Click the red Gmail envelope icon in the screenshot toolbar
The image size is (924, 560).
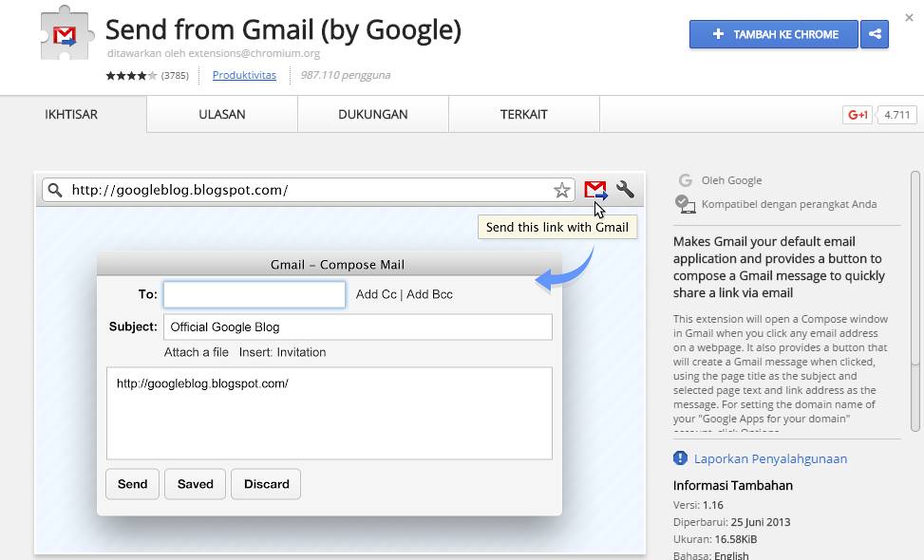click(x=595, y=190)
